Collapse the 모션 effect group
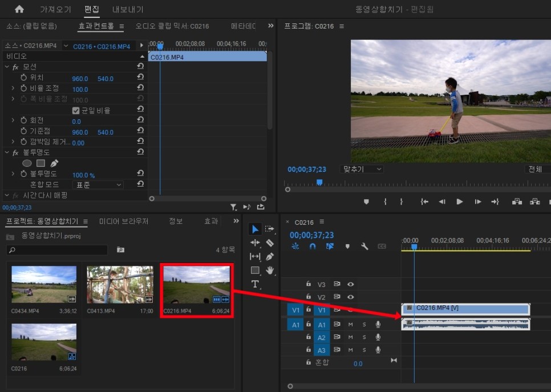Viewport: 551px width, 392px height. (7, 66)
